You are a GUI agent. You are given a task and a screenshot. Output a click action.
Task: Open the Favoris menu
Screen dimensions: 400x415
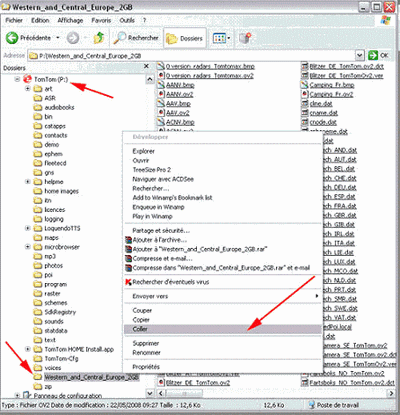[101, 20]
